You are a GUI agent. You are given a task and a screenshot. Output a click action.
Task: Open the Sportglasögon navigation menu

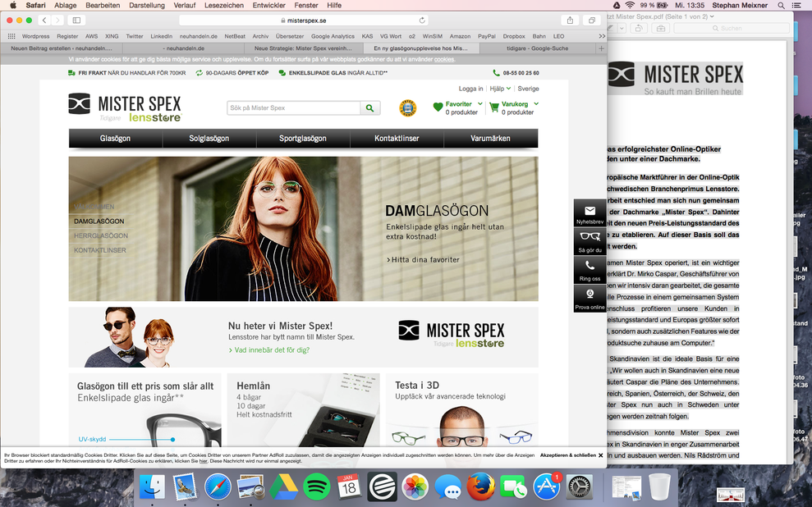click(x=303, y=138)
